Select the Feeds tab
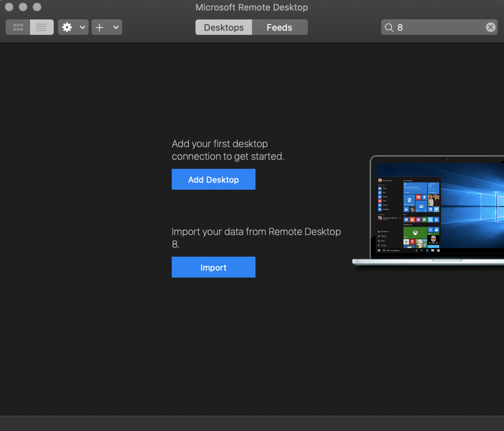Screen dimensions: 504x431 pyautogui.click(x=280, y=28)
